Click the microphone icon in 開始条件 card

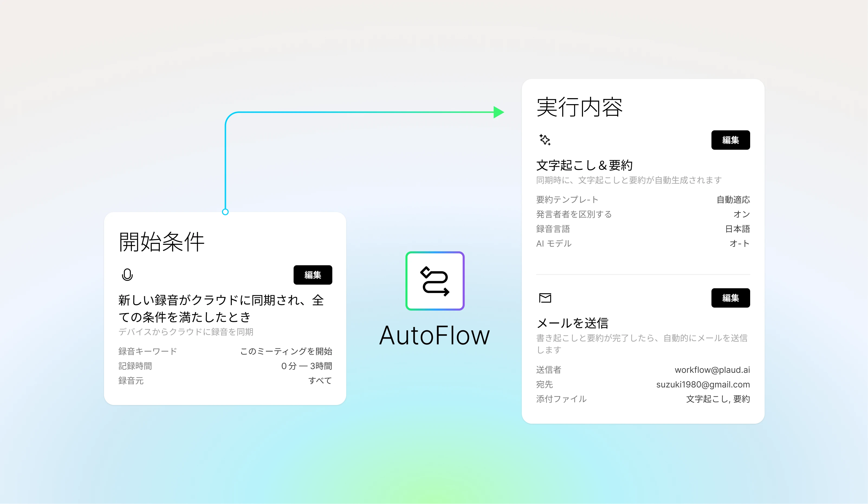point(127,275)
